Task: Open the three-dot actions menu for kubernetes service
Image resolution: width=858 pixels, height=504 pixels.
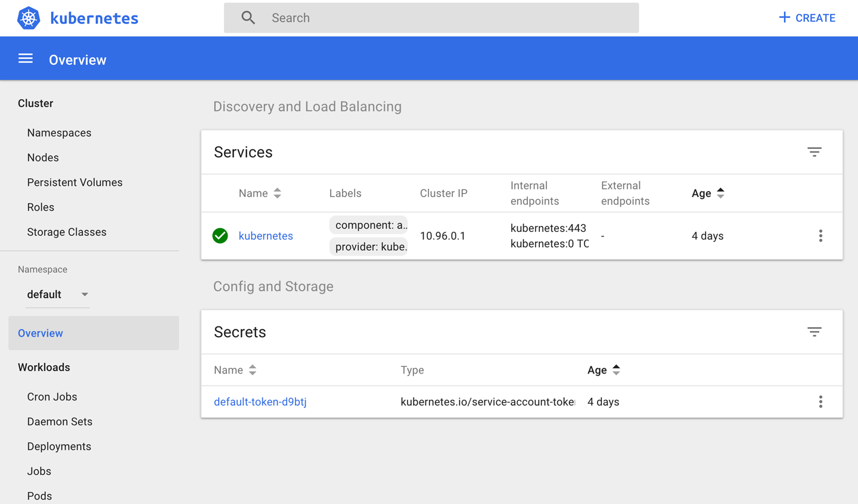Action: (x=821, y=235)
